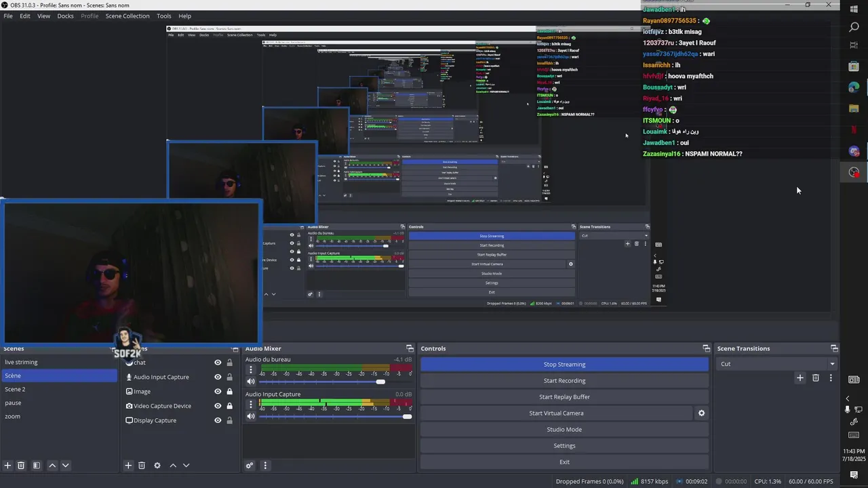
Task: Select the live striming scene
Action: (x=59, y=363)
